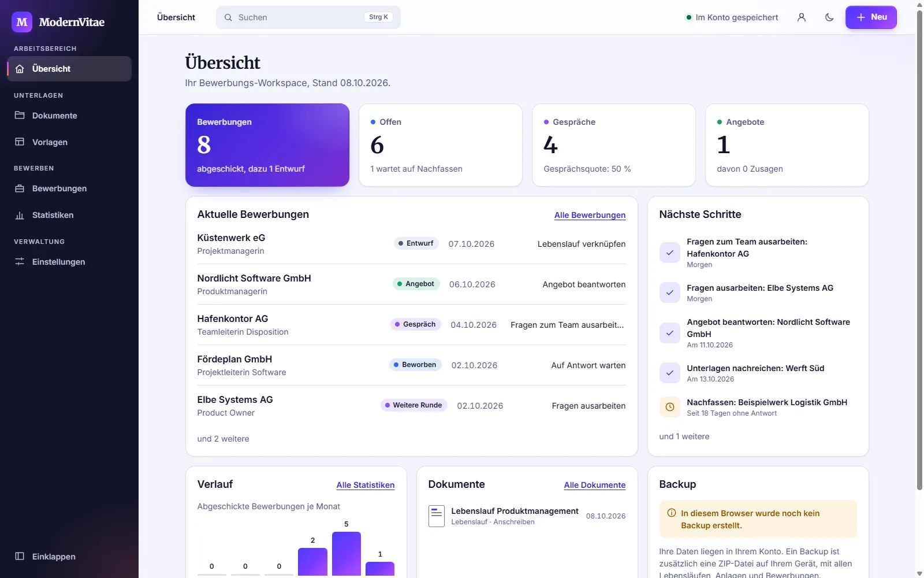Open the Alle Statistiken link
This screenshot has width=924, height=578.
[x=366, y=485]
